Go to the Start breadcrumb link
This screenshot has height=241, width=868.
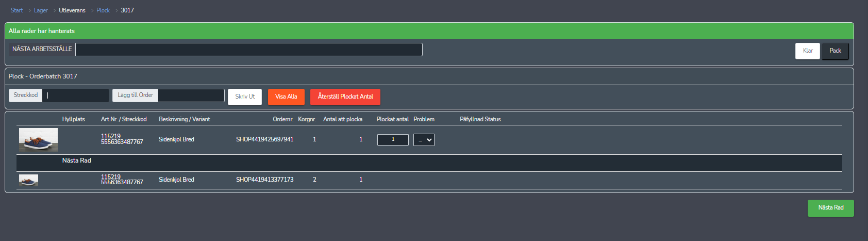(x=16, y=10)
